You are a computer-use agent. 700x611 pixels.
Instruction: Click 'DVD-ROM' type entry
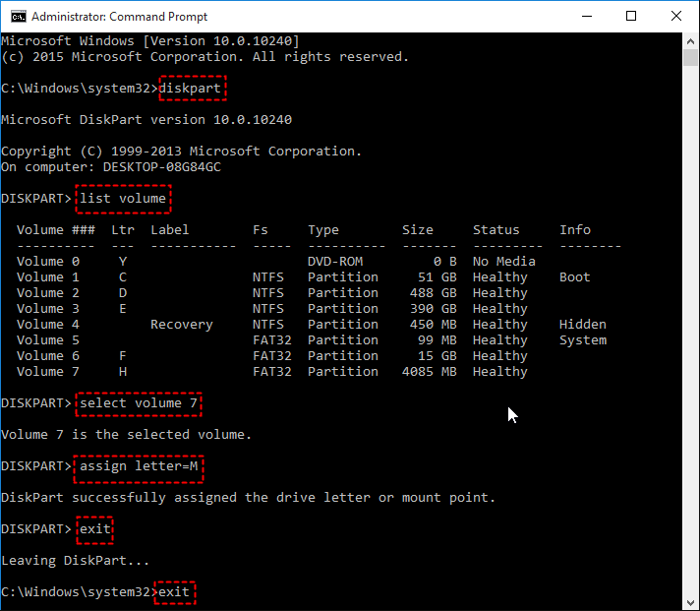coord(335,262)
